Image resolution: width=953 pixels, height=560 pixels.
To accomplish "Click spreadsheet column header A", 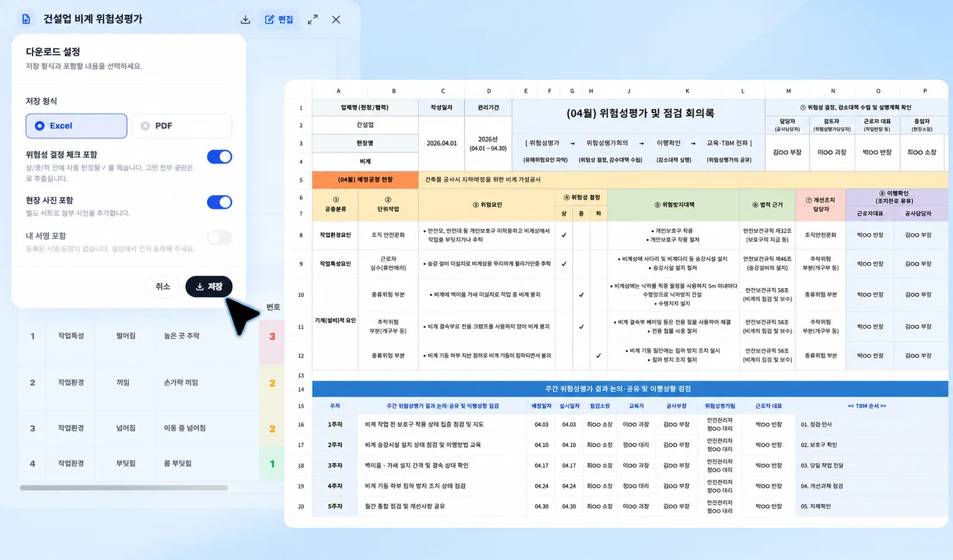I will pyautogui.click(x=338, y=91).
